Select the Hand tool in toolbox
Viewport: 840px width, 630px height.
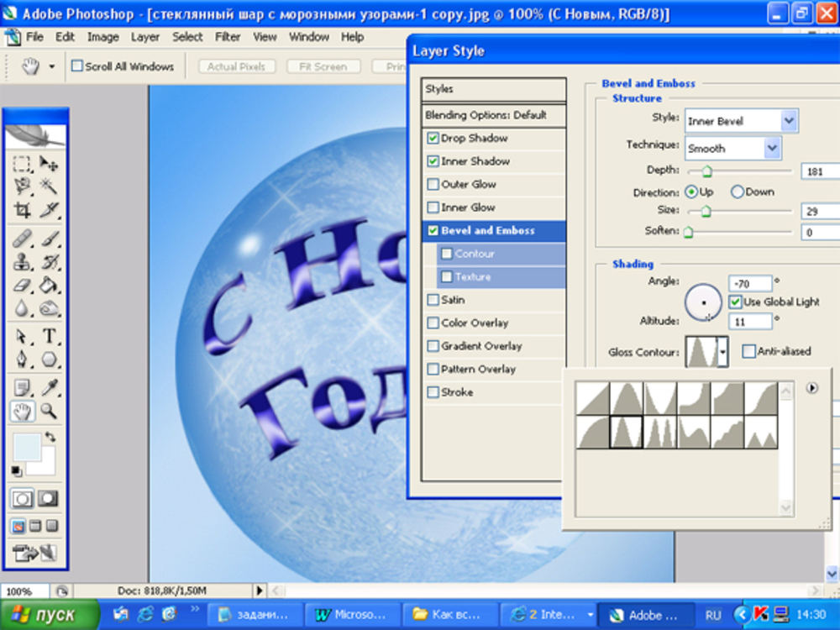click(22, 411)
